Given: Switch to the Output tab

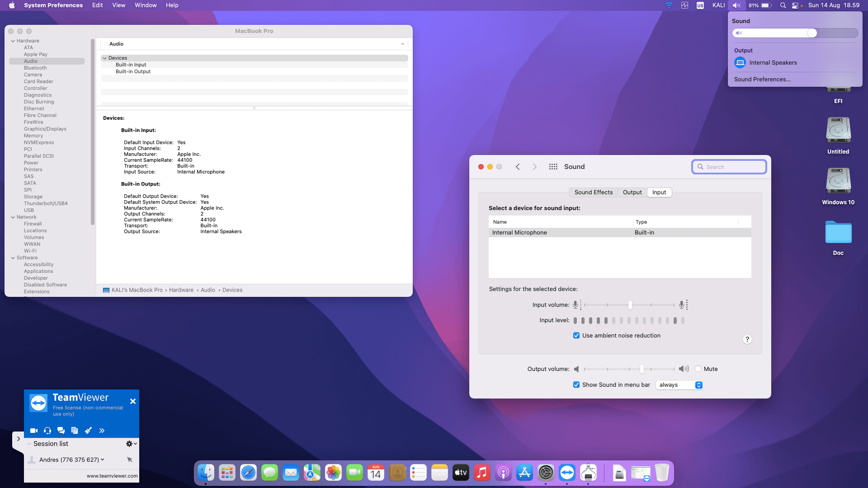Looking at the screenshot, I should 632,192.
